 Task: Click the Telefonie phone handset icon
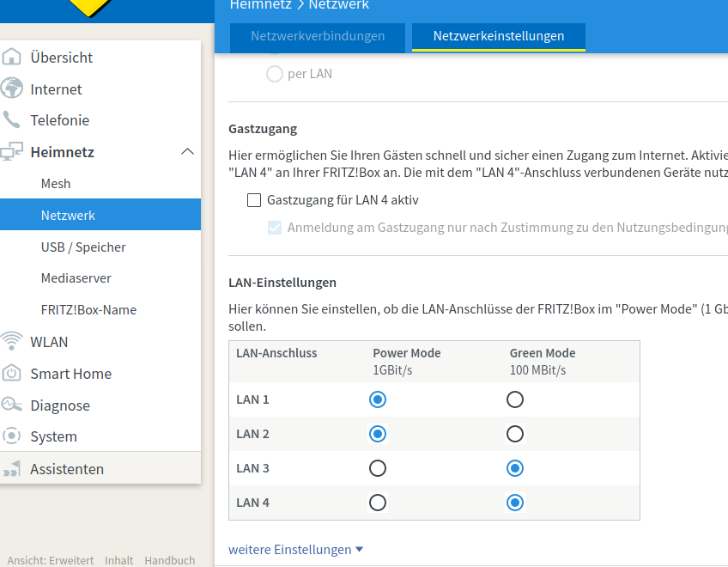click(12, 120)
